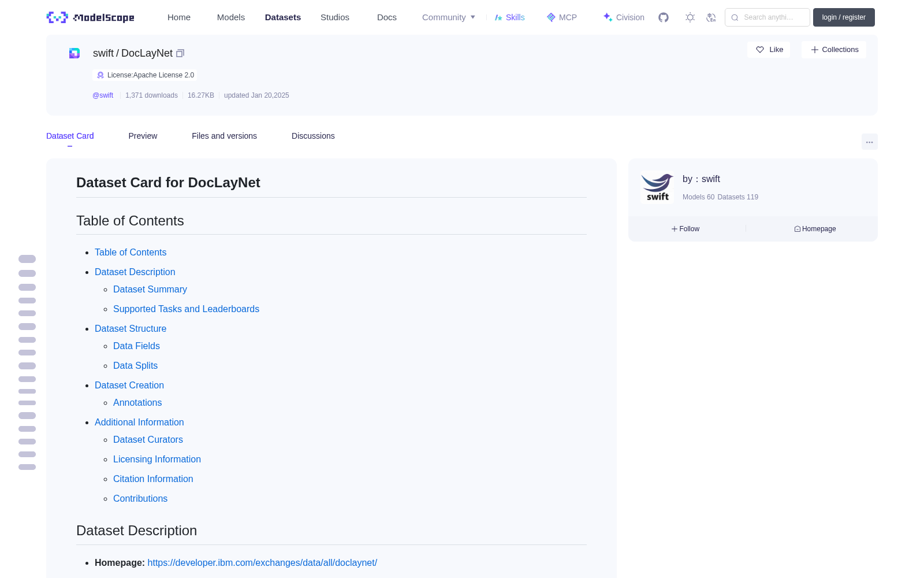Screen dimensions: 924x578
Task: Follow the swift organization
Action: [x=685, y=229]
